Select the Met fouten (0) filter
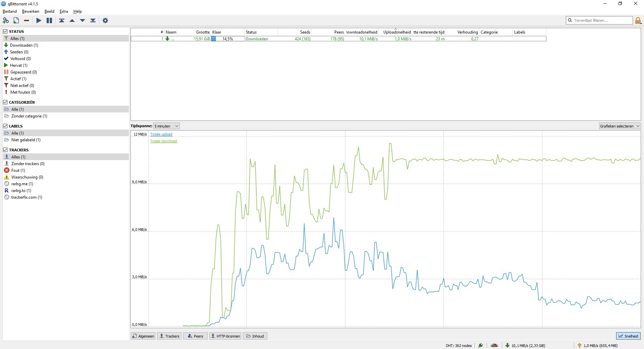Image resolution: width=644 pixels, height=349 pixels. tap(66, 92)
